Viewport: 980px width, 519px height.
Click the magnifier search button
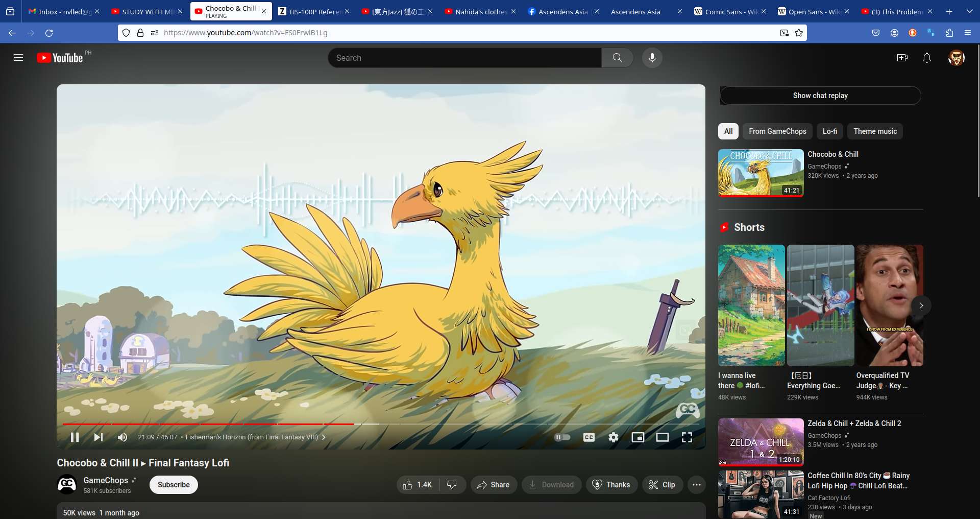tap(617, 58)
